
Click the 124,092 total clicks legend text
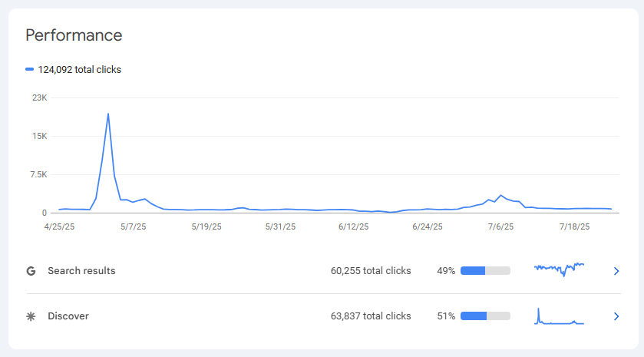pos(80,70)
